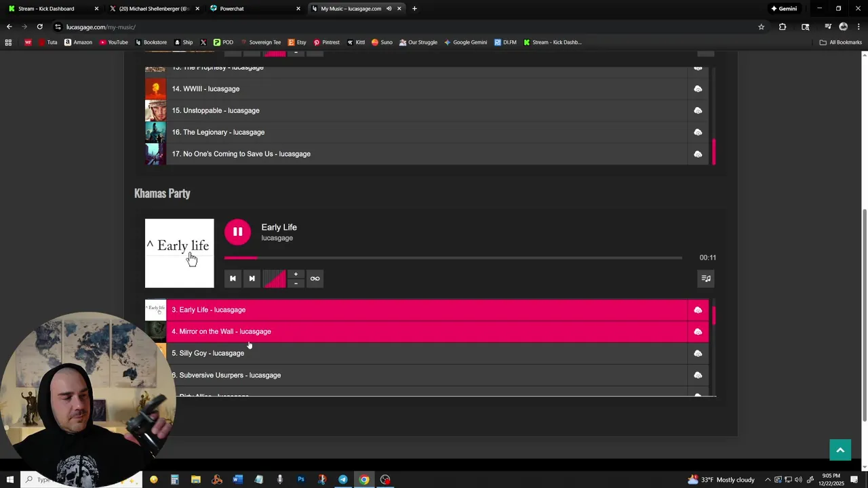Download track 3 Early Life
The image size is (868, 488).
[698, 310]
